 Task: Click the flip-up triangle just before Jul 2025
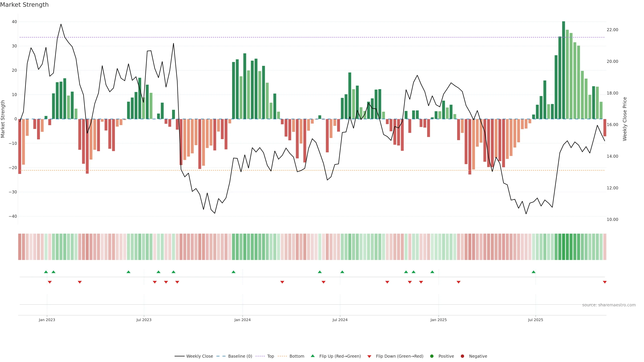(533, 272)
